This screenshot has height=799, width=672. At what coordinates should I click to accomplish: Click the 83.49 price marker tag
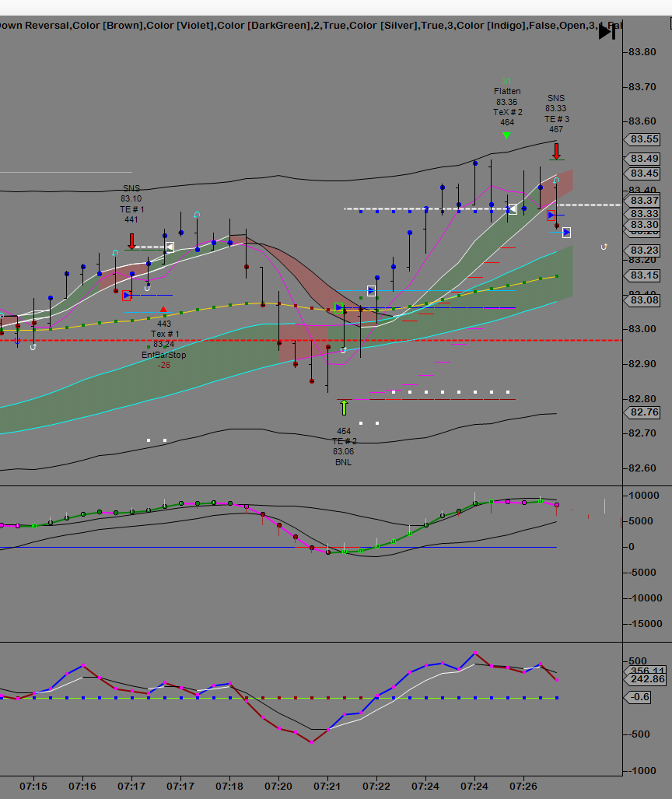point(642,159)
